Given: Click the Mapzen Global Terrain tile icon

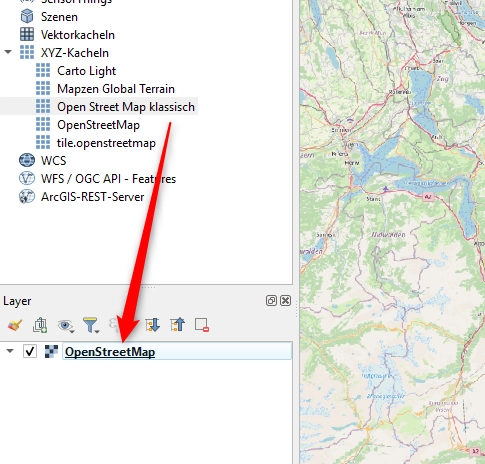Looking at the screenshot, I should [43, 88].
